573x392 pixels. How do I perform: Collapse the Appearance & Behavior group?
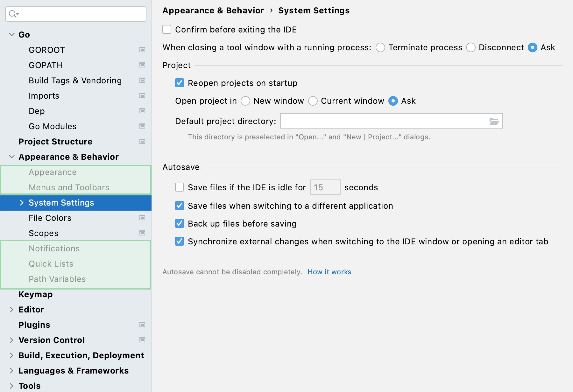12,157
